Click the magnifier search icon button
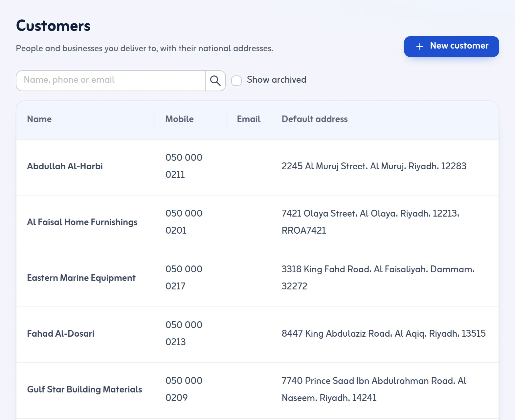This screenshot has width=515, height=420. pyautogui.click(x=215, y=81)
